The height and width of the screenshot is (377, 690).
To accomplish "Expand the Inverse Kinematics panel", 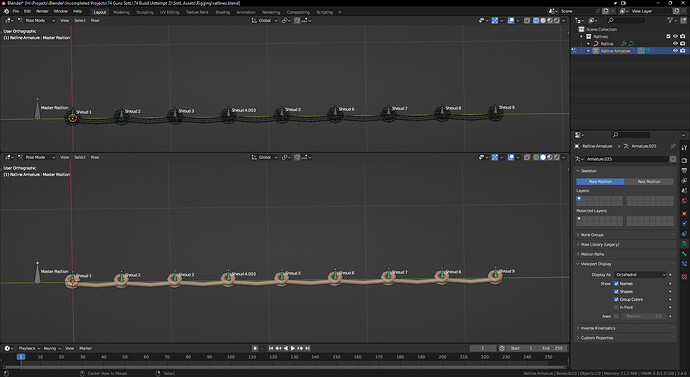I will click(x=597, y=328).
